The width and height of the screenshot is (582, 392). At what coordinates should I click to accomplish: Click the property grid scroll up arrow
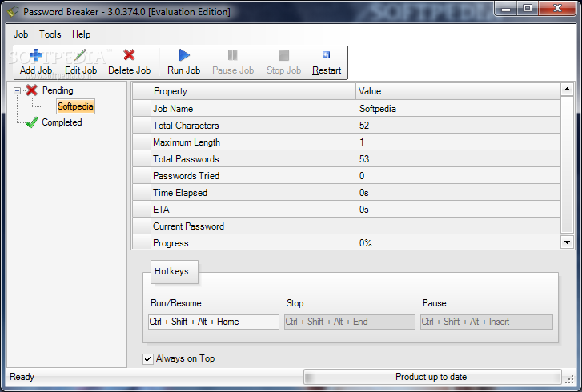coord(567,90)
